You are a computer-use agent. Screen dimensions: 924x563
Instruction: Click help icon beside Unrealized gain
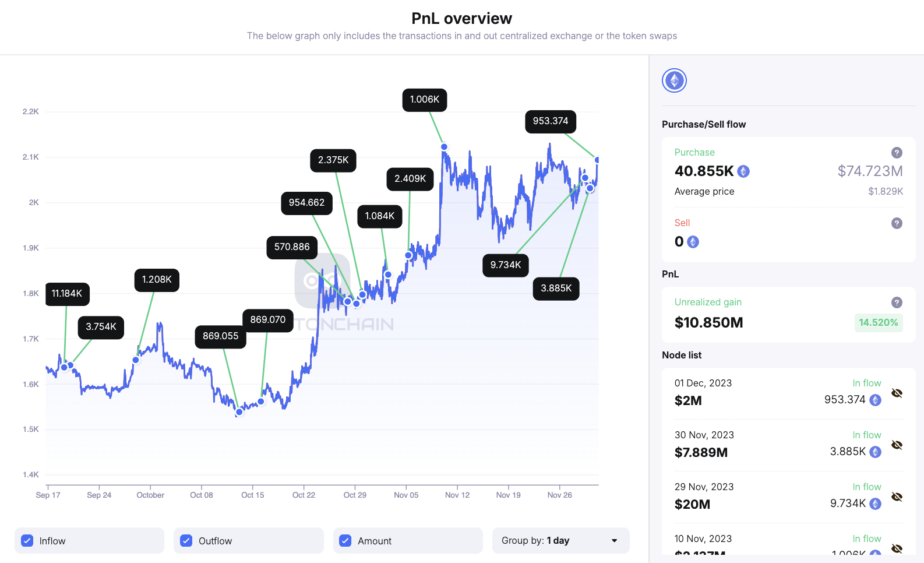tap(897, 302)
